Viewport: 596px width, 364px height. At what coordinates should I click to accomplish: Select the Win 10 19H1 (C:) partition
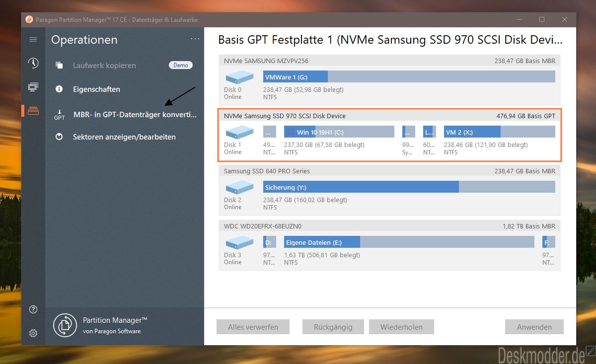tap(339, 132)
